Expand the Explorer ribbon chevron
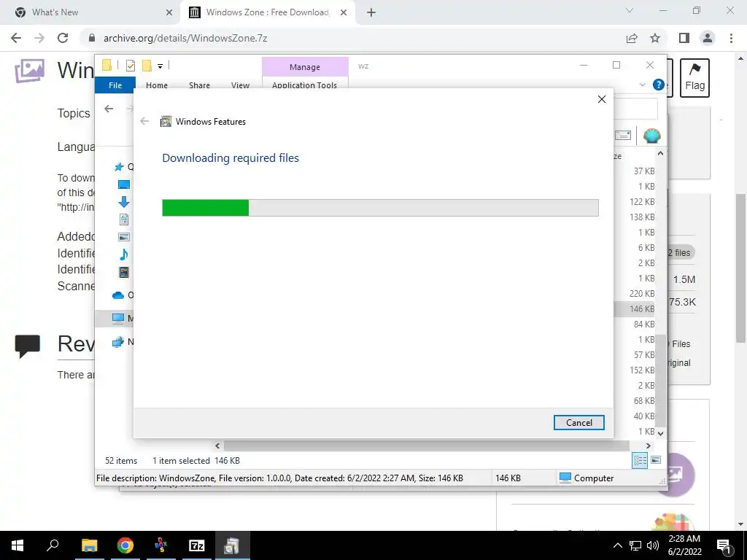 [x=643, y=85]
